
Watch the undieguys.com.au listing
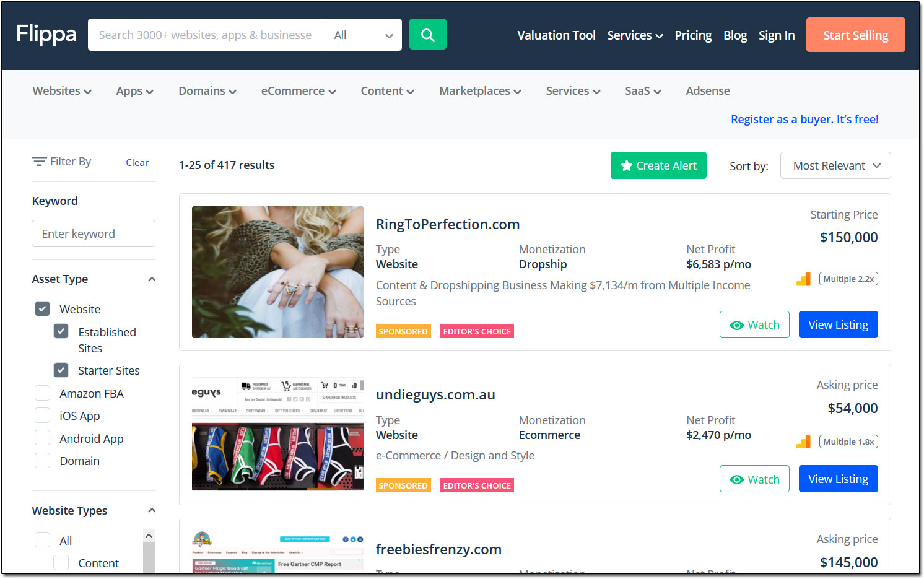[754, 479]
